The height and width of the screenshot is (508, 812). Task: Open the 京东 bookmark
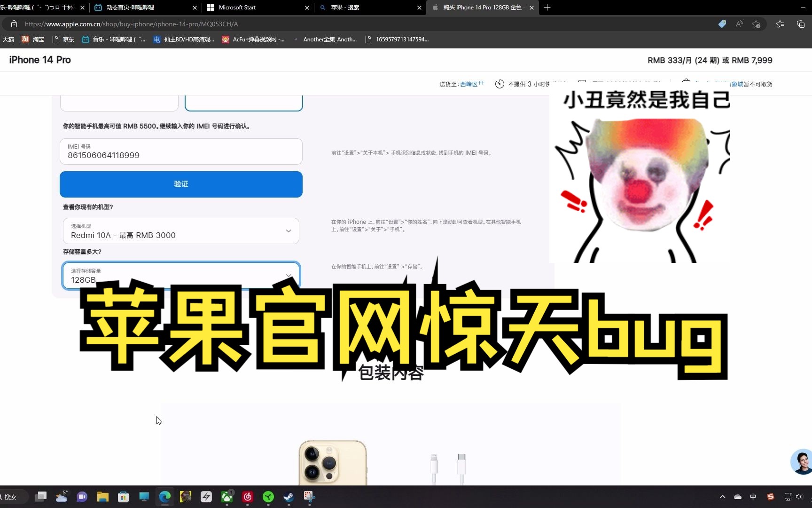(63, 40)
